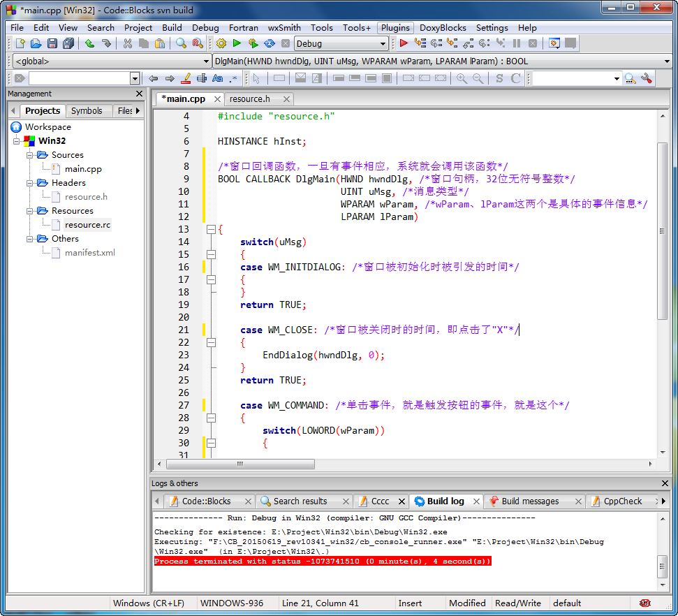Collapse the Sources folder in project tree
Viewport: 678px width, 616px height.
click(30, 155)
